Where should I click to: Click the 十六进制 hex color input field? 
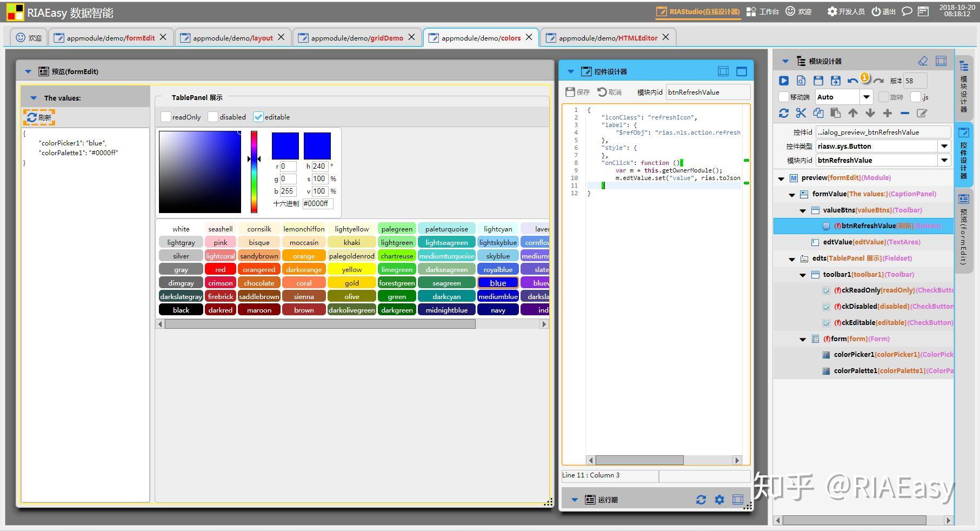[x=317, y=204]
